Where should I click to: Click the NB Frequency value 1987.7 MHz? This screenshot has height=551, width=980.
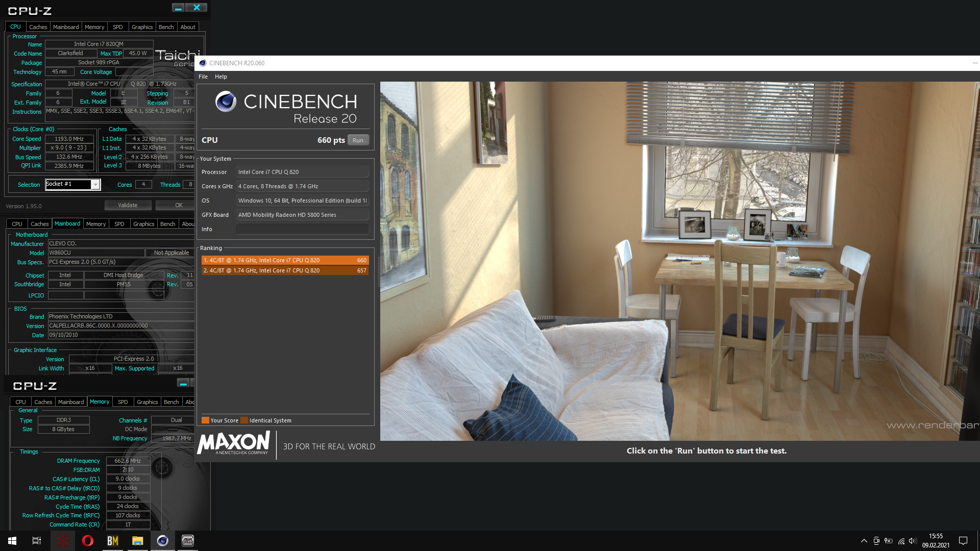[173, 438]
